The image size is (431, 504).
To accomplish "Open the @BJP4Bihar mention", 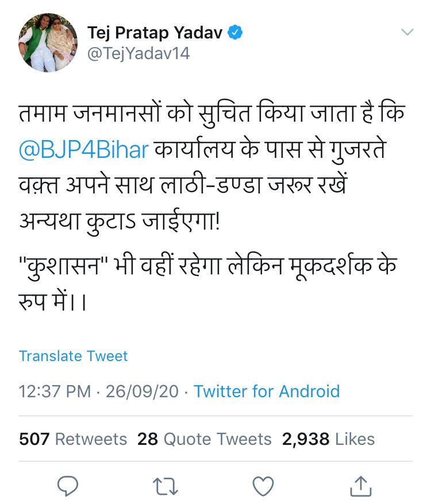I will (84, 150).
